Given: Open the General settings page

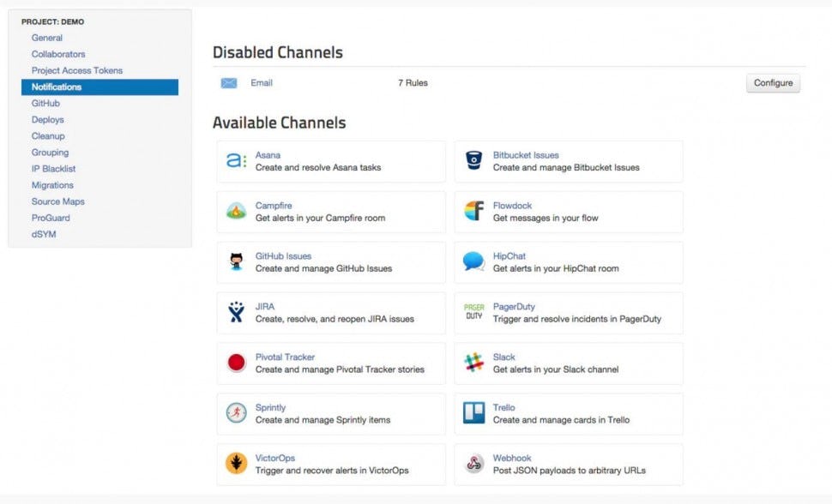Looking at the screenshot, I should (x=46, y=38).
